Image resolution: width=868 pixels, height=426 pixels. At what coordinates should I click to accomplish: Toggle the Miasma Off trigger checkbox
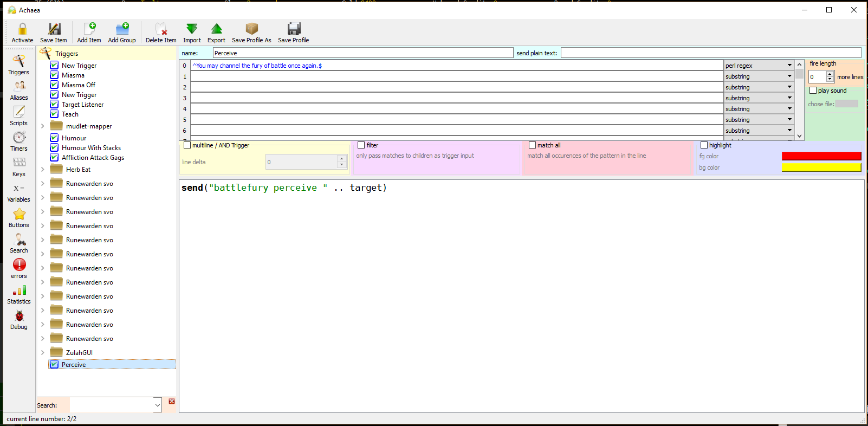tap(54, 85)
